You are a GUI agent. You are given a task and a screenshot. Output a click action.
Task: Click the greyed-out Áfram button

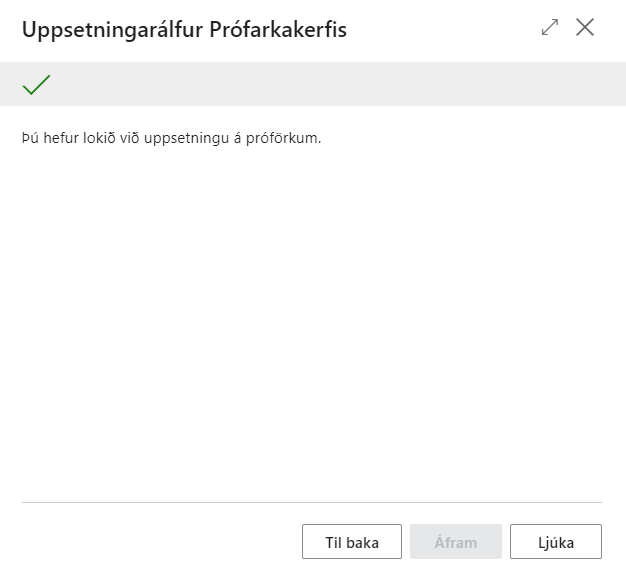pyautogui.click(x=456, y=542)
